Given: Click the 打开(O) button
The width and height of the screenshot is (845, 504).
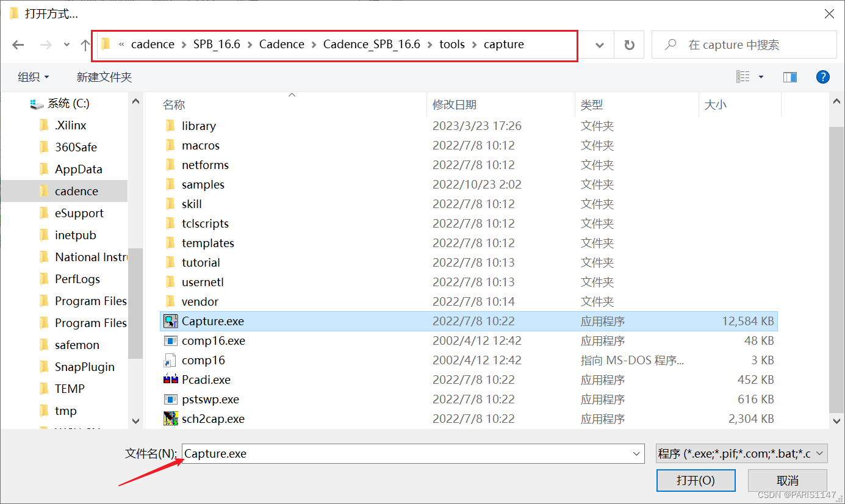Looking at the screenshot, I should click(696, 480).
